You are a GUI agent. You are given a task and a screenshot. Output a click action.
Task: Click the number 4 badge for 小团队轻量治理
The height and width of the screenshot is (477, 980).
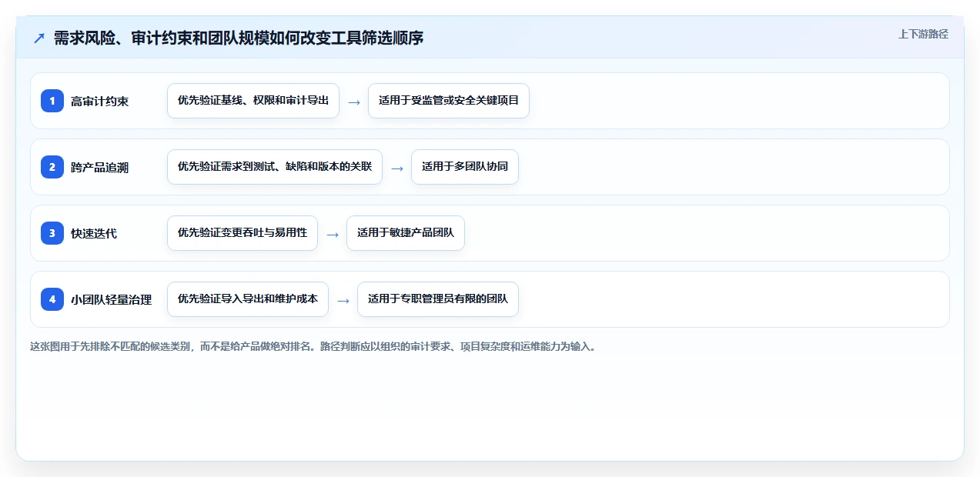[52, 299]
